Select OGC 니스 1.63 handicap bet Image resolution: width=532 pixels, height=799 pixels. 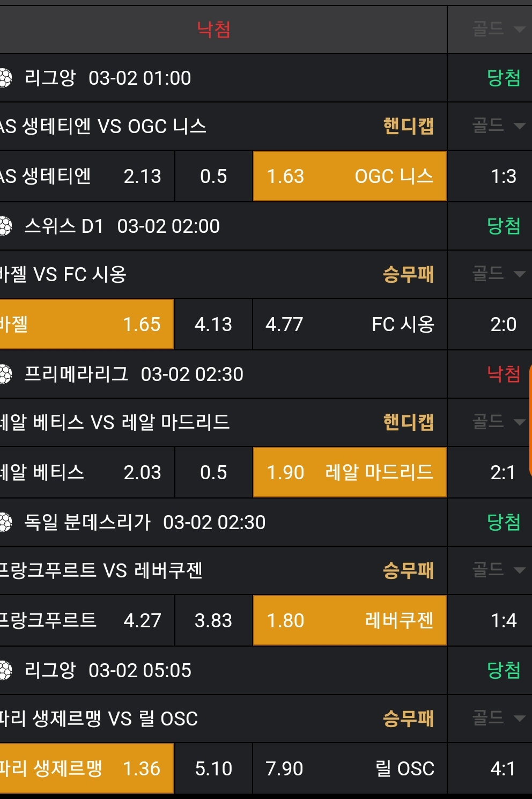[350, 176]
